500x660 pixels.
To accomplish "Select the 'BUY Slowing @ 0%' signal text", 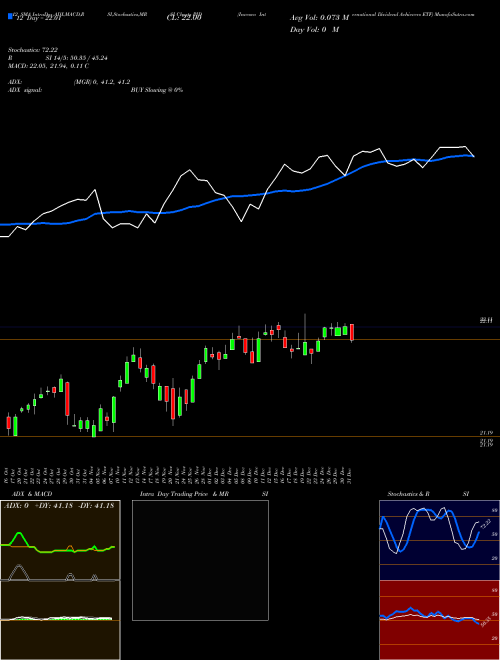I will pyautogui.click(x=157, y=90).
